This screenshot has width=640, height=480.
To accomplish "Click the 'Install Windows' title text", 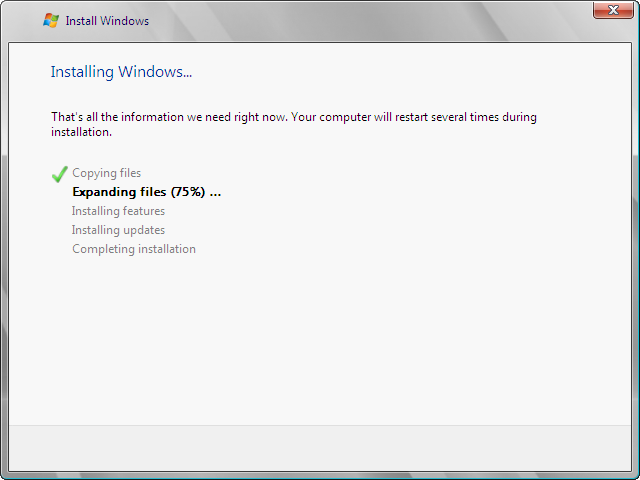I will [107, 21].
